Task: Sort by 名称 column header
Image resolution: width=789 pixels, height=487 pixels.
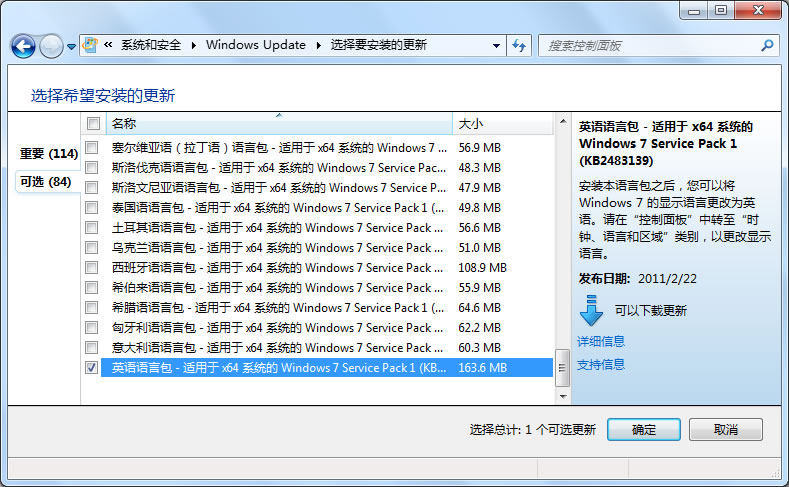Action: [x=279, y=124]
